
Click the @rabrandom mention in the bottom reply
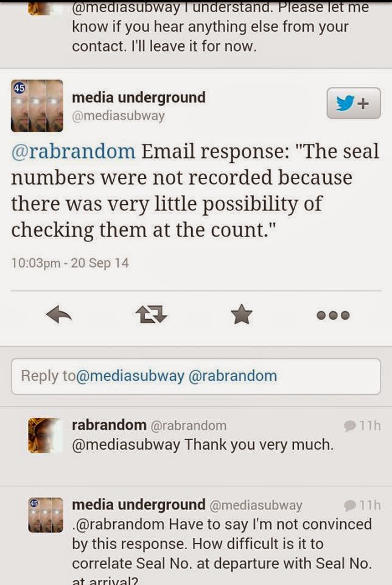[x=119, y=524]
